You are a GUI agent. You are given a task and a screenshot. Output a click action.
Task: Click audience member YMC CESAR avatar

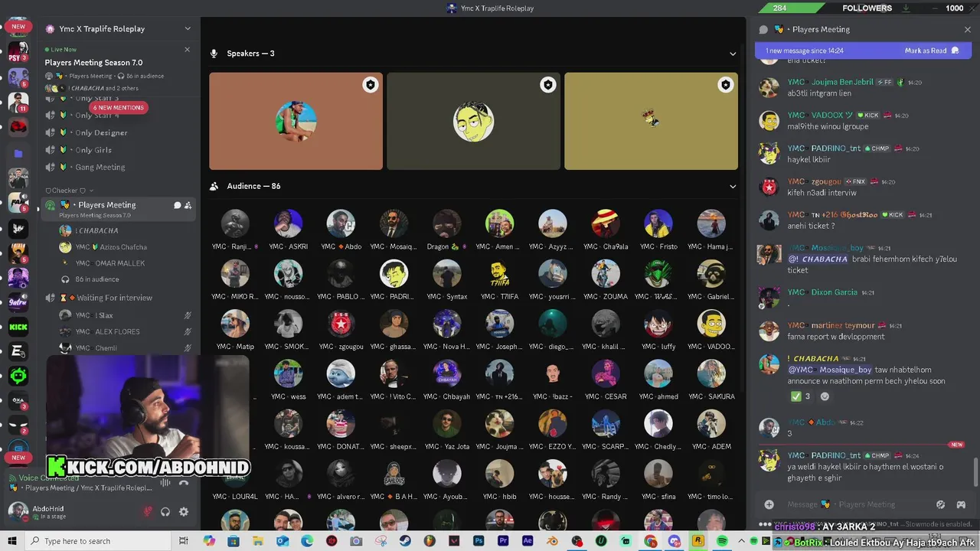pos(605,373)
